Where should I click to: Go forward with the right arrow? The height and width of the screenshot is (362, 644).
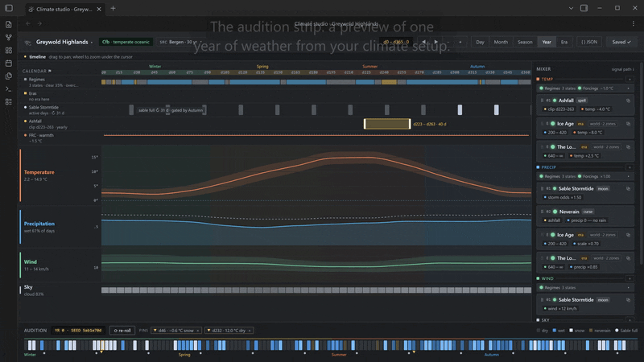click(x=39, y=23)
